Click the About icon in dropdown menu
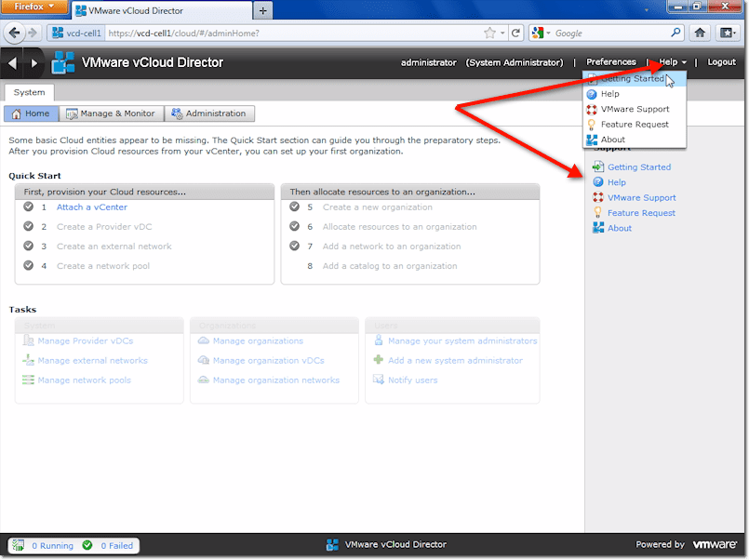The width and height of the screenshot is (749, 560). click(592, 140)
